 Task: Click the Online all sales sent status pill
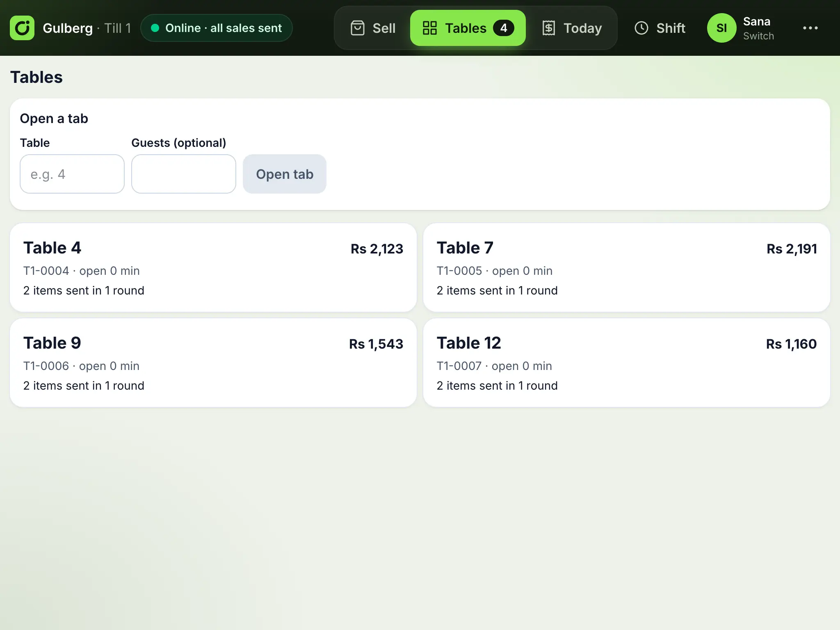[x=217, y=28]
